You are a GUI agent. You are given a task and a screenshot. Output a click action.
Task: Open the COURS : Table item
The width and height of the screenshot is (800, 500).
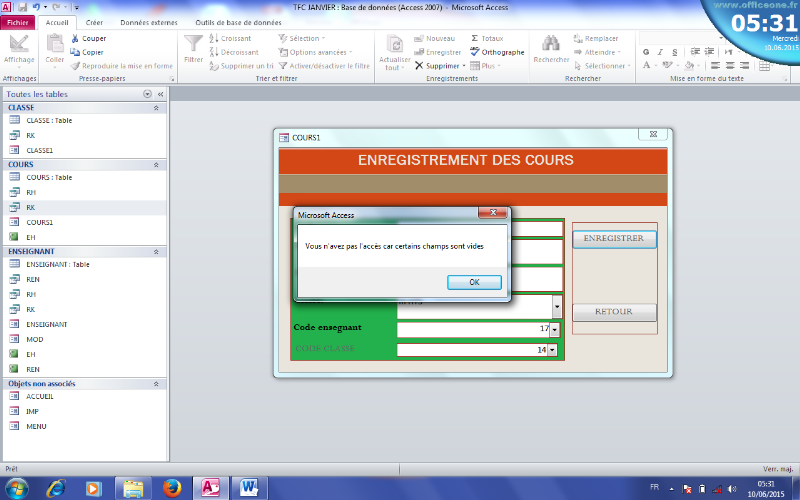(x=48, y=177)
